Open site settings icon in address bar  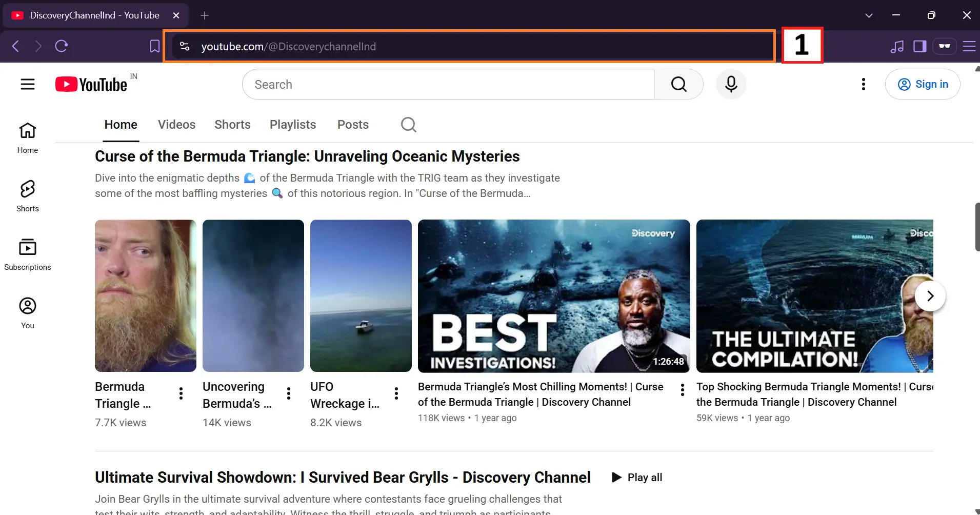(185, 47)
